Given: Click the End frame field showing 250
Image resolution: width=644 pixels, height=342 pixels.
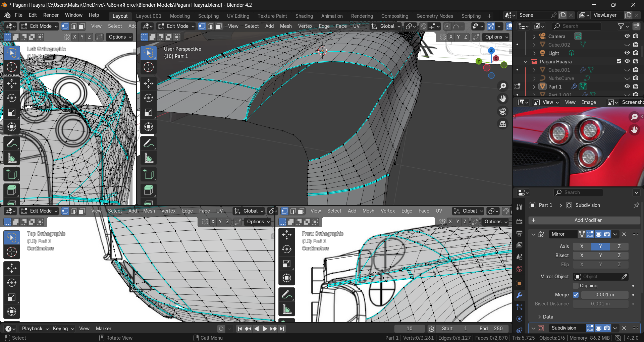Looking at the screenshot, I should point(491,329).
